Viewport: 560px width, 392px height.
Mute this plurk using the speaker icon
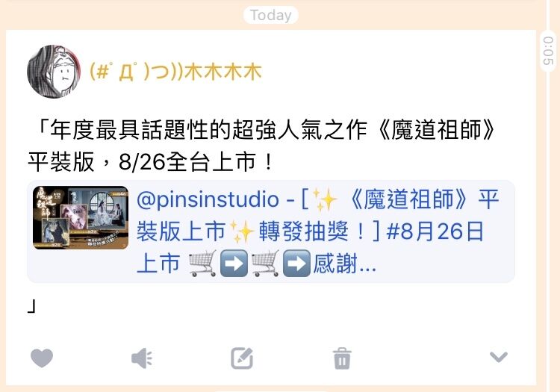142,358
